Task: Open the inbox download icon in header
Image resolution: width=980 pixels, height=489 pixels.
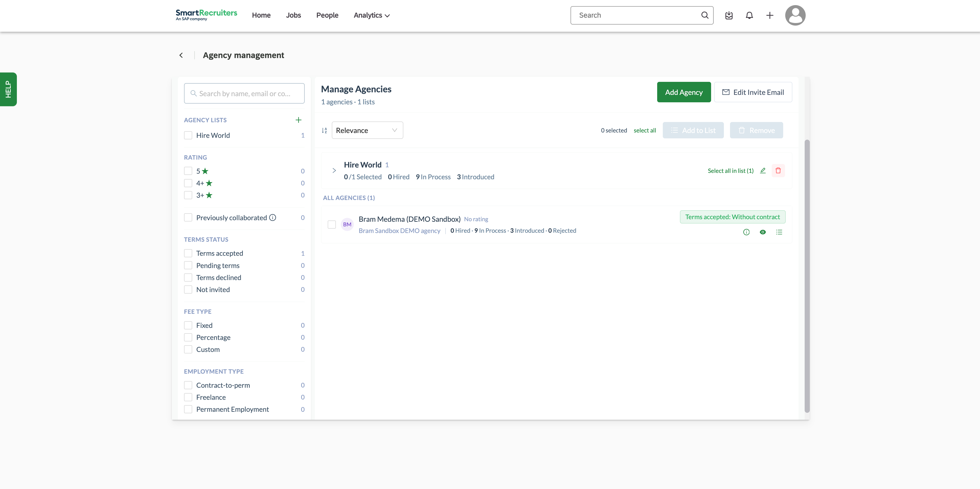Action: pos(728,15)
